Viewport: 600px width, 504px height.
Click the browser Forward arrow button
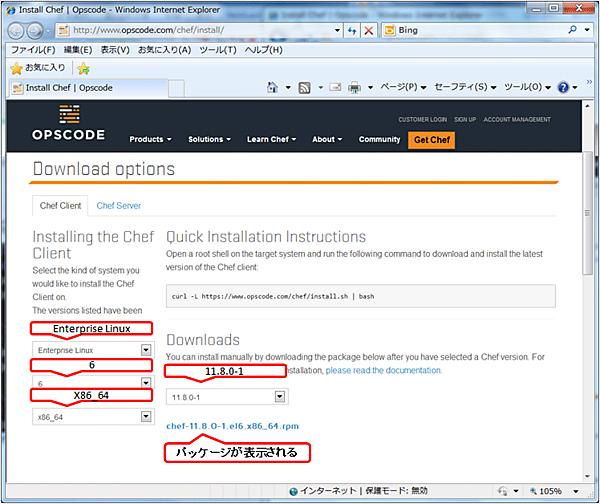tap(35, 31)
